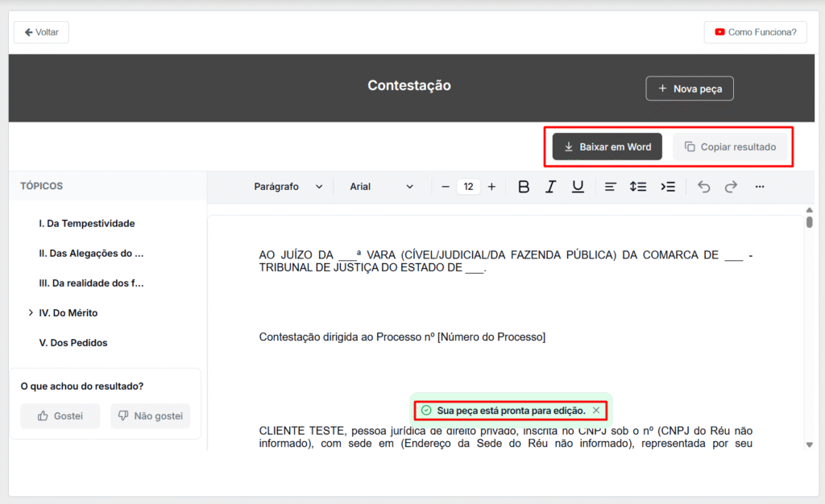Toggle italic text formatting
The width and height of the screenshot is (825, 504).
click(x=550, y=187)
